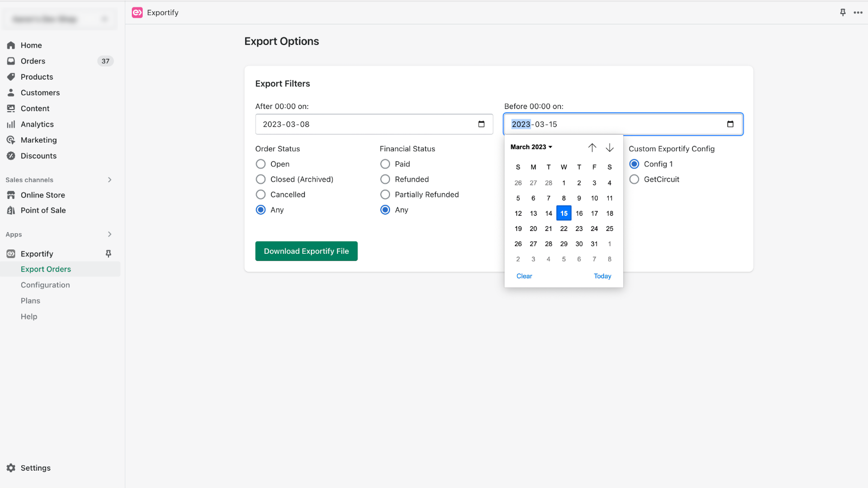Select GetCircuit as the Exportify config
The image size is (868, 488).
point(634,179)
